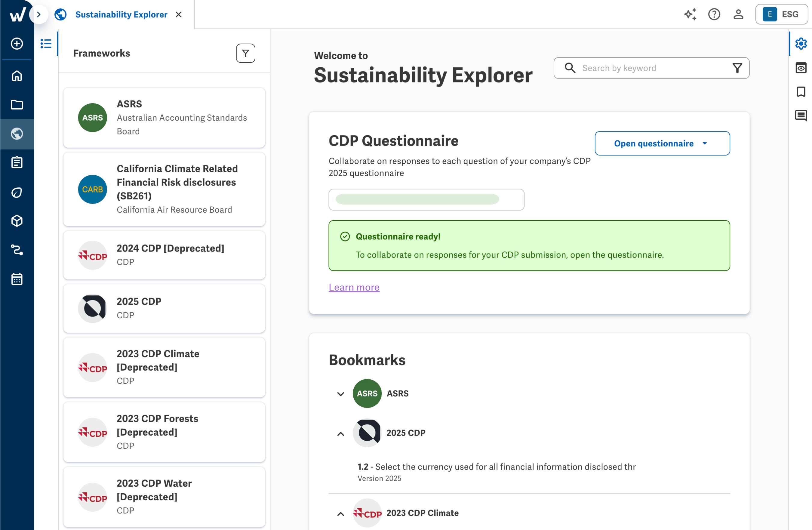This screenshot has width=812, height=530.
Task: Click the 'Bookmarks' section heading
Action: coord(367,360)
